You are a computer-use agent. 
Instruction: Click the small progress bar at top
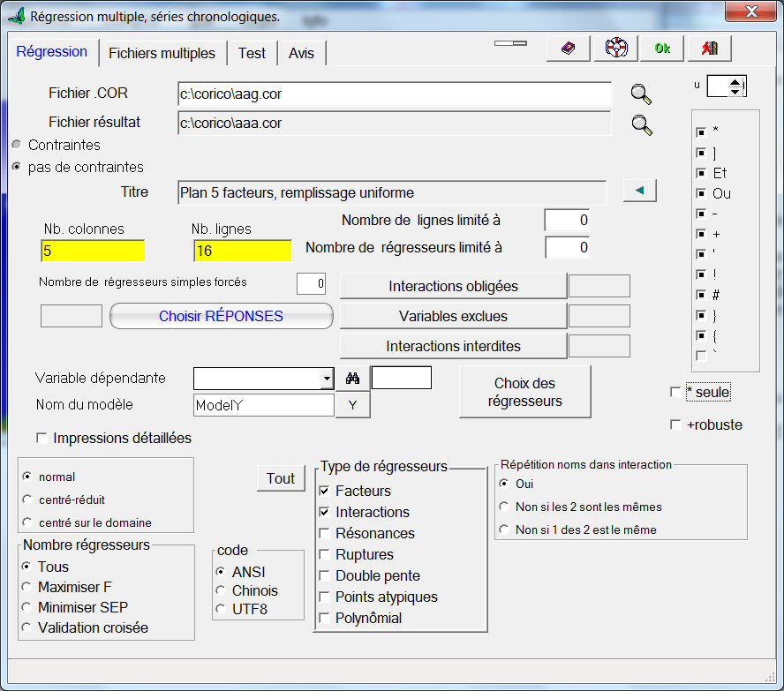pos(510,42)
